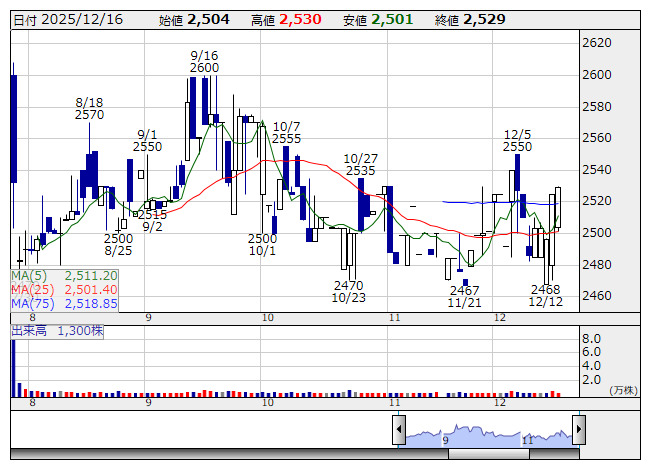The width and height of the screenshot is (653, 470).
Task: Click the 12/12 2468 low annotation
Action: click(546, 295)
